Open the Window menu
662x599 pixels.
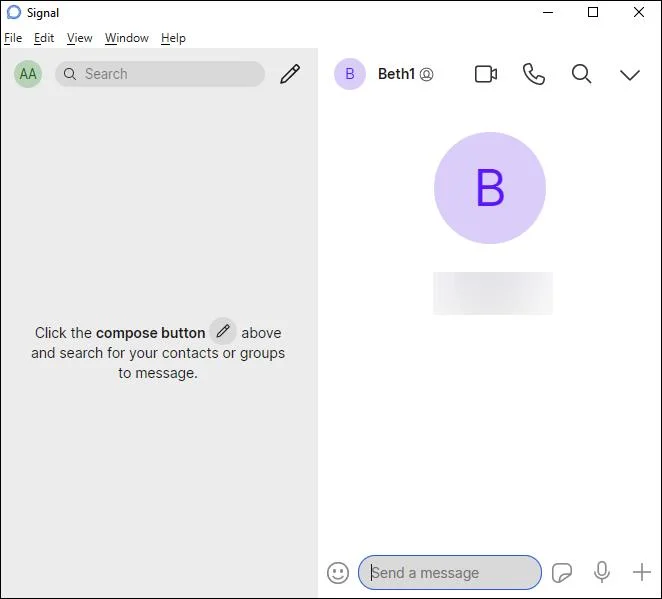[127, 38]
